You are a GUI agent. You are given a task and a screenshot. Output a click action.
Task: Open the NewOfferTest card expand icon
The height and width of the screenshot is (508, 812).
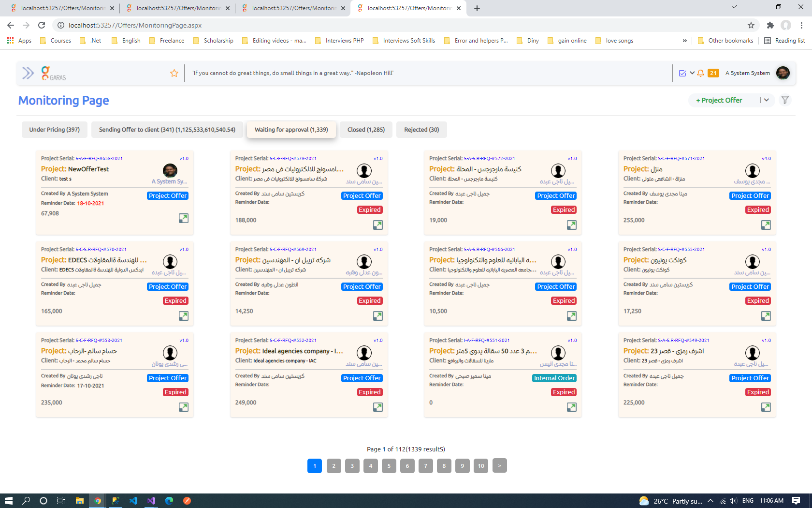coord(184,218)
